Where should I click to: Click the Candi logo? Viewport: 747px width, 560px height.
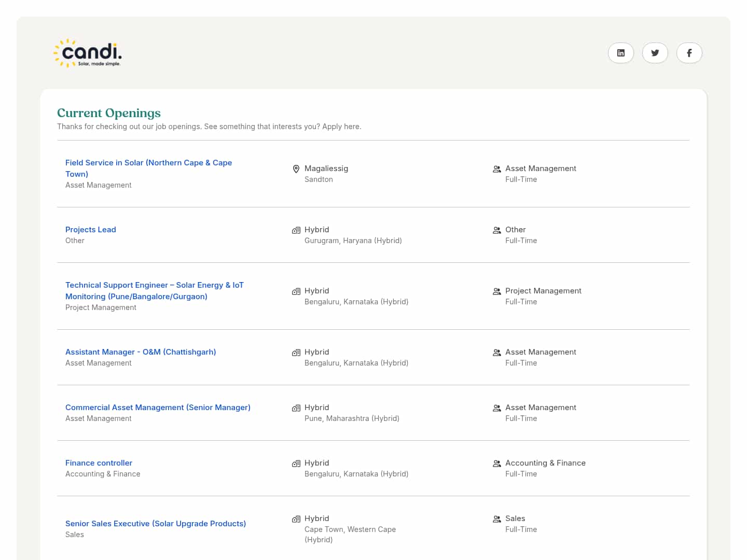click(x=88, y=53)
